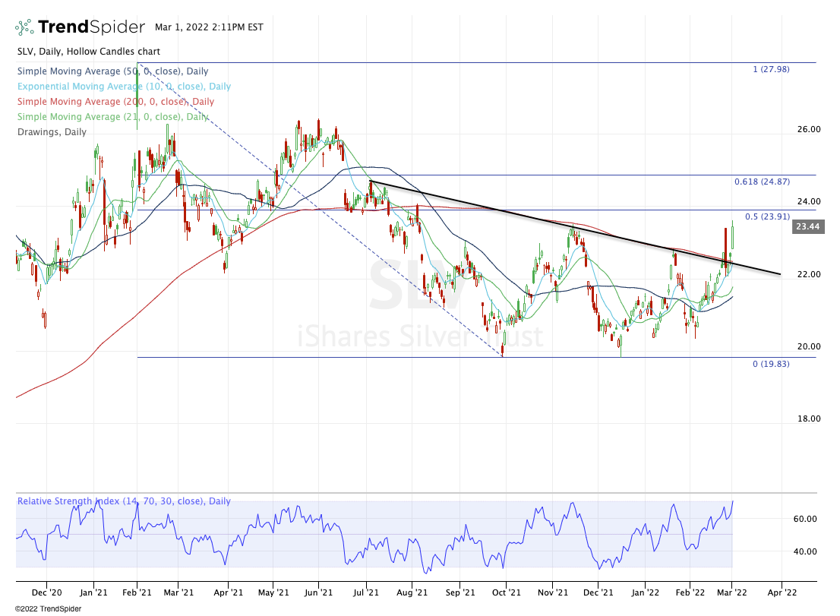Click the Feb '22 date axis label

690,592
